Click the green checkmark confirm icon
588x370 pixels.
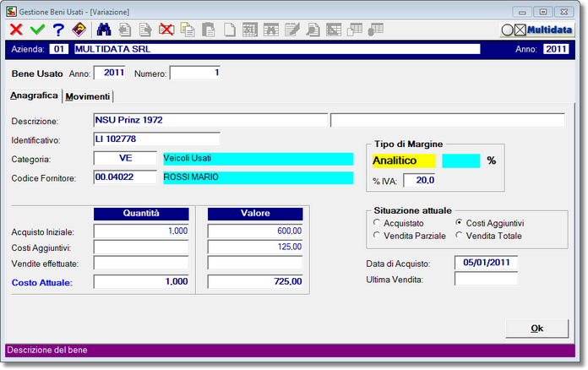point(37,30)
